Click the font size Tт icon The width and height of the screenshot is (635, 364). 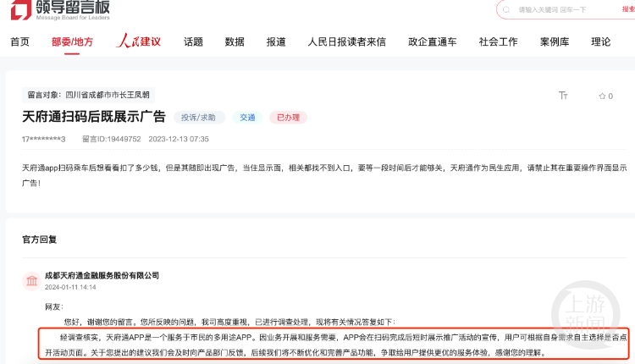[x=563, y=96]
